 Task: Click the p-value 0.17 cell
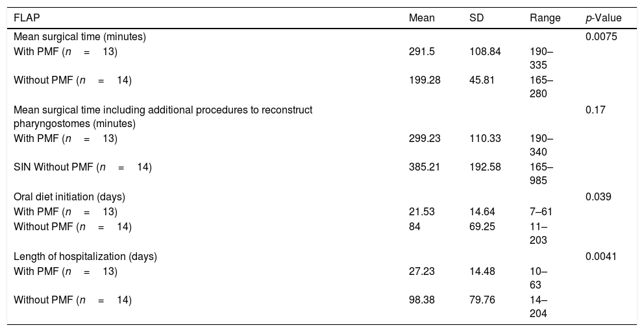tap(595, 110)
